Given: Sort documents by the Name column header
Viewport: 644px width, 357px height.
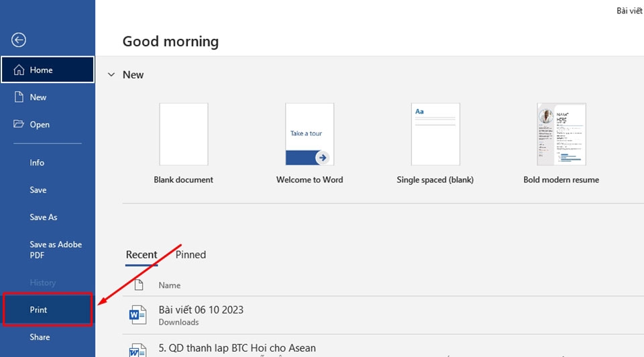Looking at the screenshot, I should [170, 285].
